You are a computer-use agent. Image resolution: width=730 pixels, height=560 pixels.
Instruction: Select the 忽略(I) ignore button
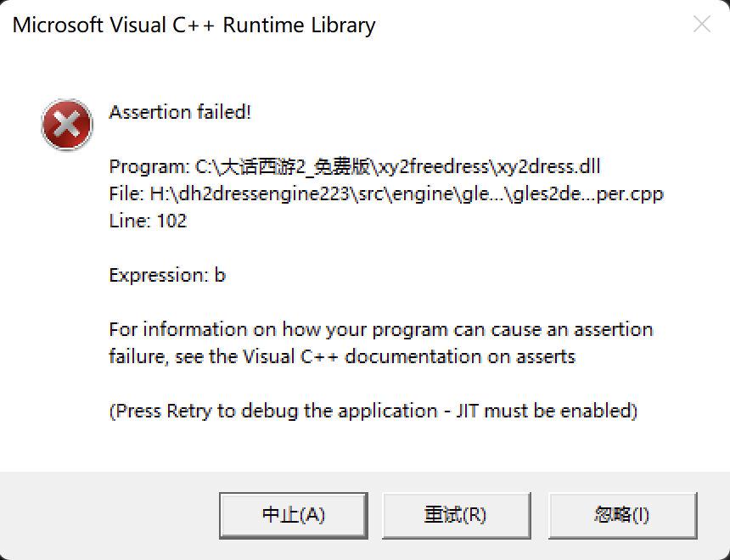[622, 515]
